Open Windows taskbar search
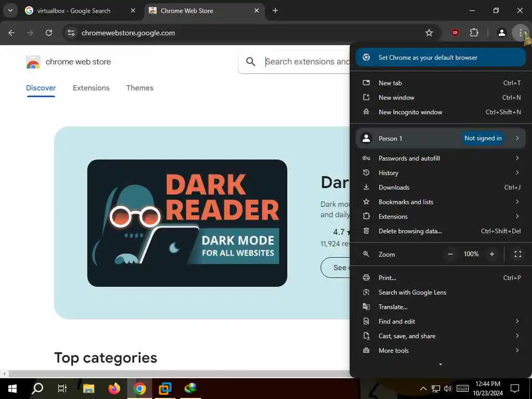Image resolution: width=532 pixels, height=399 pixels. (x=37, y=389)
